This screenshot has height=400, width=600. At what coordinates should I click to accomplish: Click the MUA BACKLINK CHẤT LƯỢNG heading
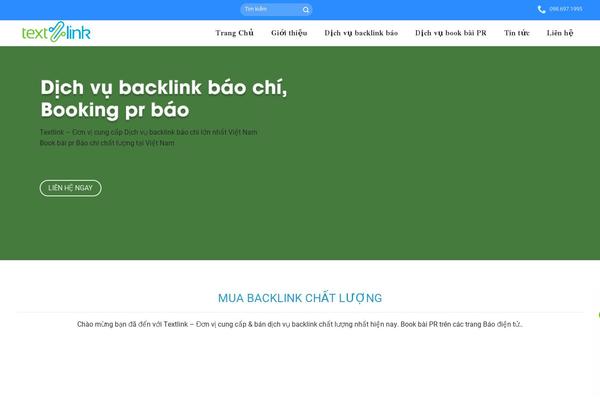point(300,298)
